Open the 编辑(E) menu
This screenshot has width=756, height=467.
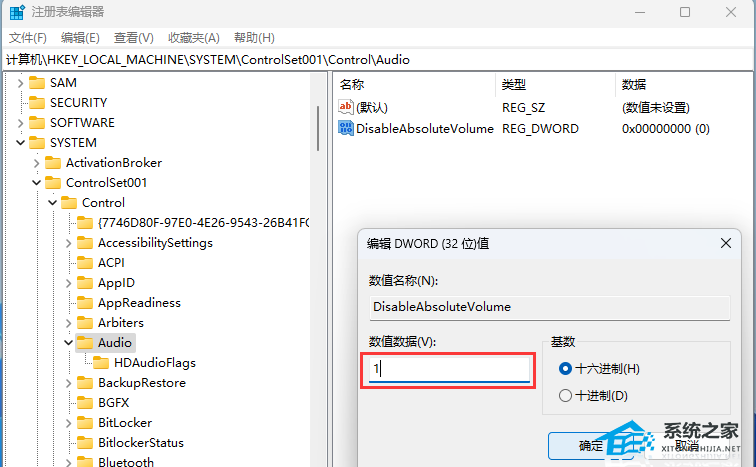pyautogui.click(x=80, y=38)
